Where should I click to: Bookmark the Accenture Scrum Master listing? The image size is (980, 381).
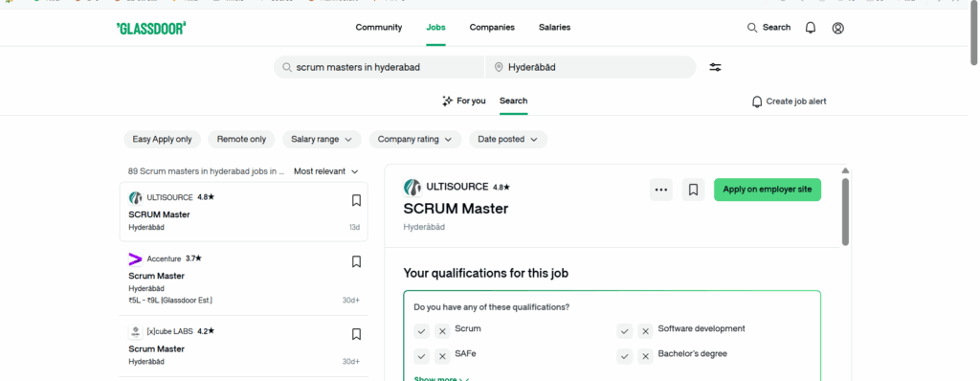(356, 261)
